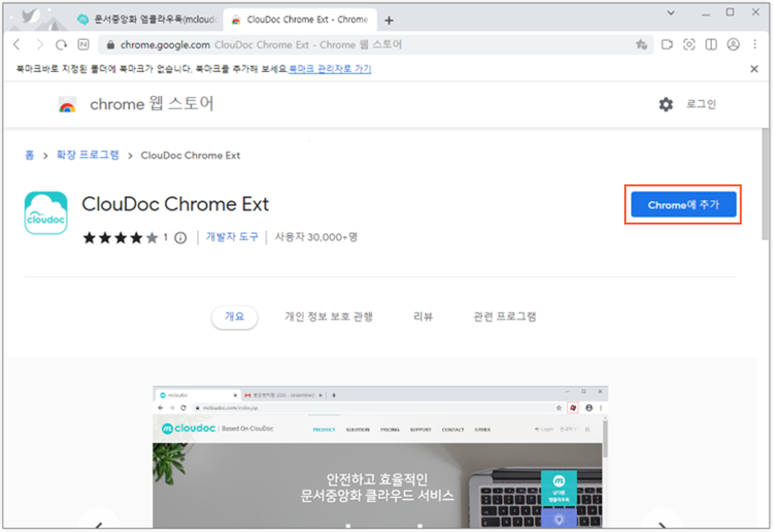Reload the page with refresh icon
The width and height of the screenshot is (773, 532).
point(61,44)
